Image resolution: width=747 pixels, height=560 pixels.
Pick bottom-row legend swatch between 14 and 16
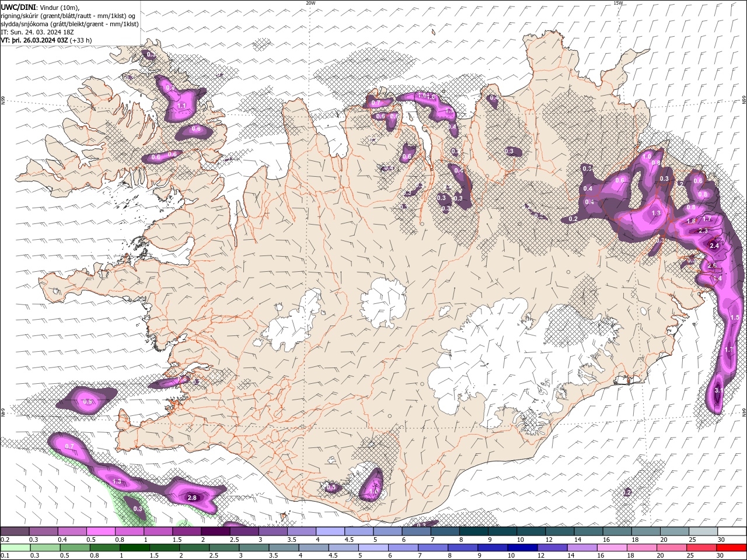(582, 548)
